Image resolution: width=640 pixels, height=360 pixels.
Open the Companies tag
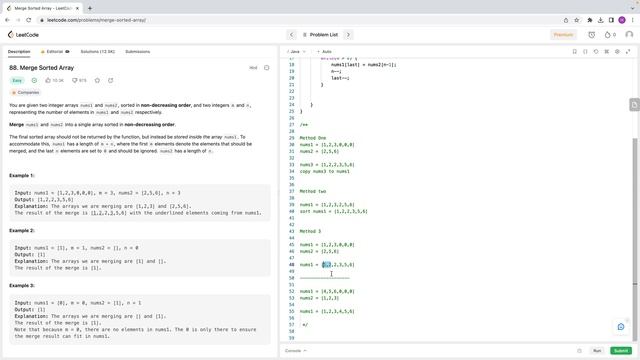tap(26, 93)
